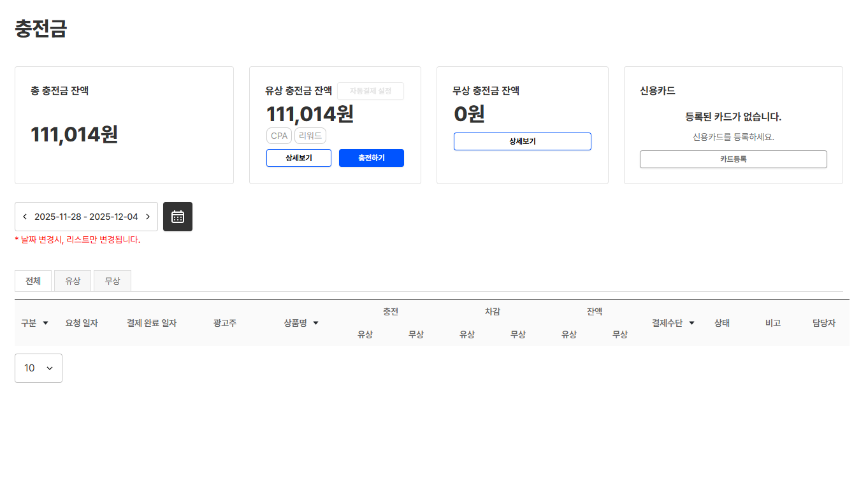Open the calendar date picker icon
The width and height of the screenshot is (868, 488).
coord(177,217)
